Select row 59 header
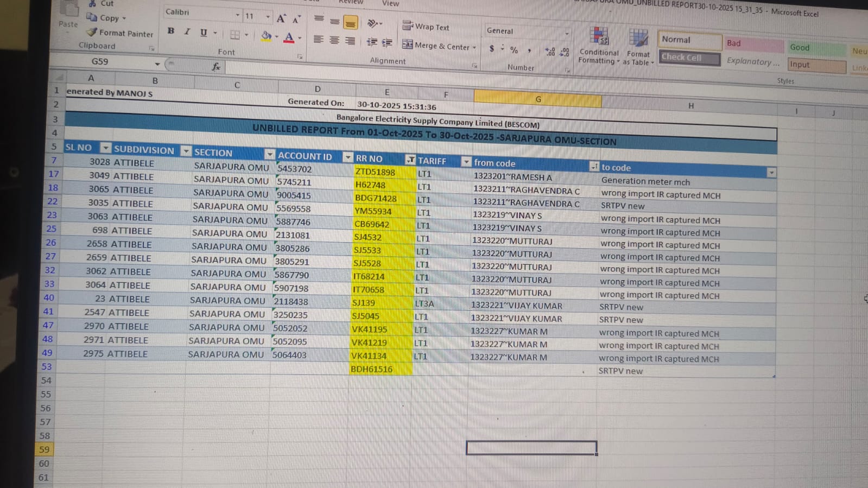This screenshot has width=868, height=488. (44, 449)
